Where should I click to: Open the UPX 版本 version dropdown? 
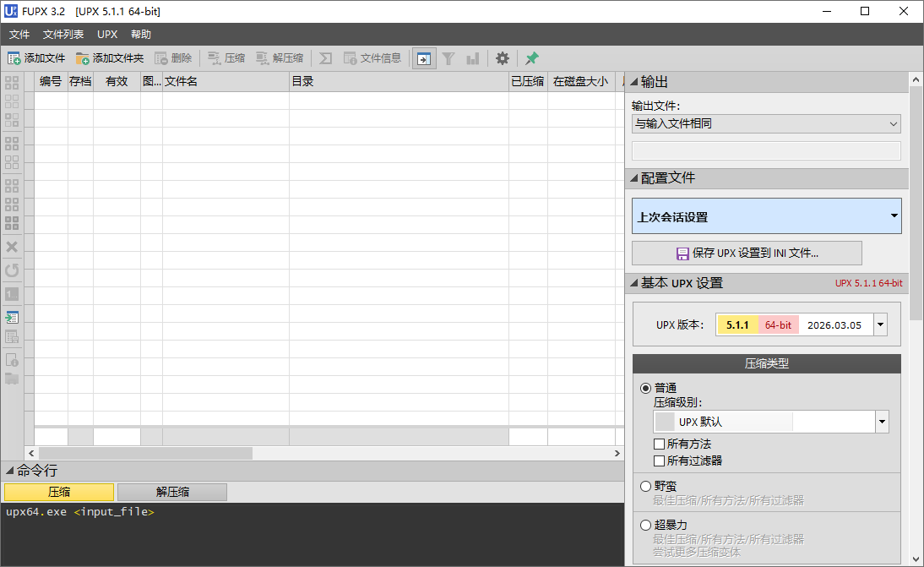[x=879, y=324]
